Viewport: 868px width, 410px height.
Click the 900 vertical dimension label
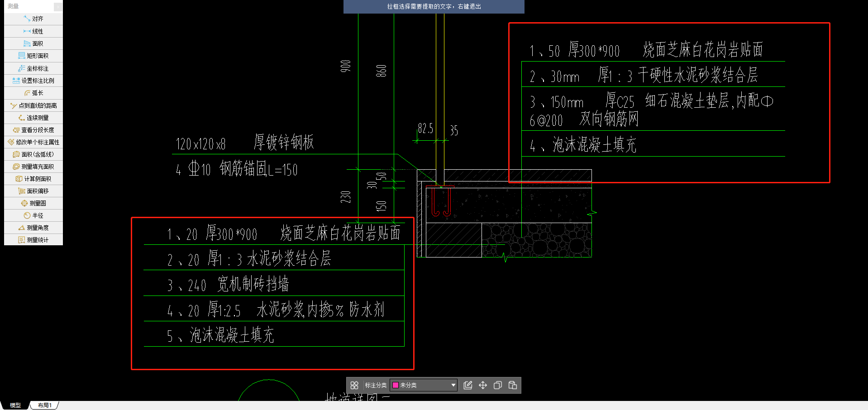[x=345, y=66]
